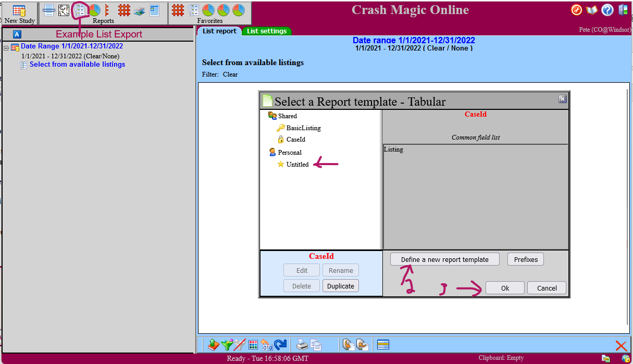Click the last pie chart in Favorites
Screen dimensions: 633x364
239,10
